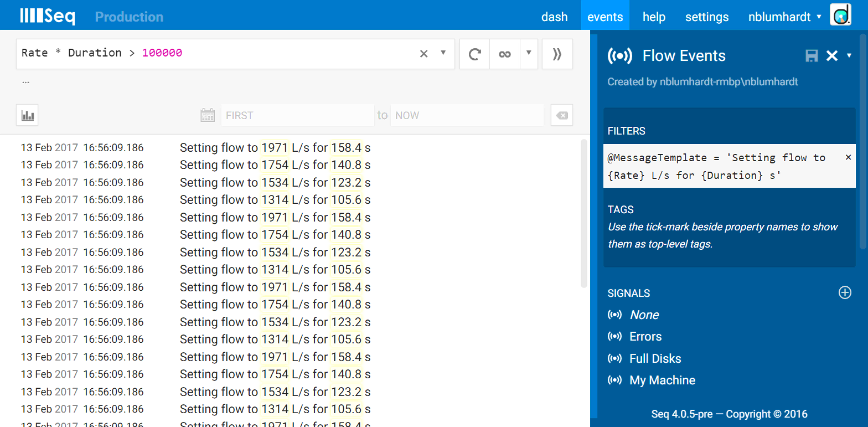The width and height of the screenshot is (868, 427).
Task: Activate the My Machine signal
Action: 662,380
